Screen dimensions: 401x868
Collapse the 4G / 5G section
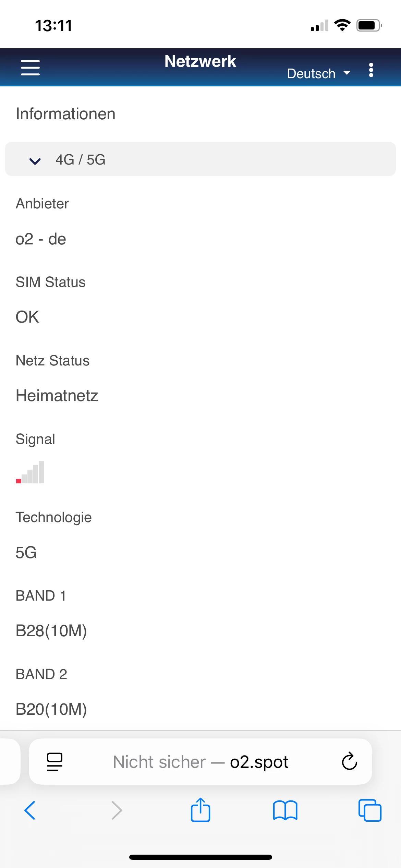35,160
